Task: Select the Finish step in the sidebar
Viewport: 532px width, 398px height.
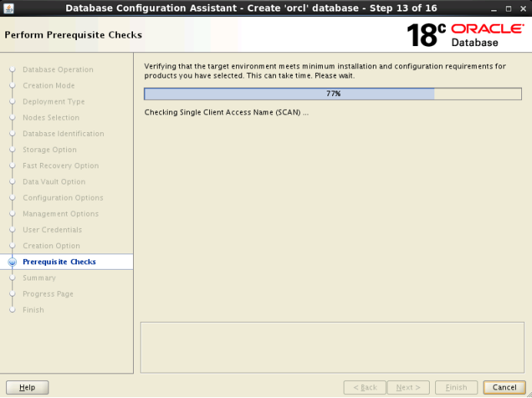Action: 33,310
